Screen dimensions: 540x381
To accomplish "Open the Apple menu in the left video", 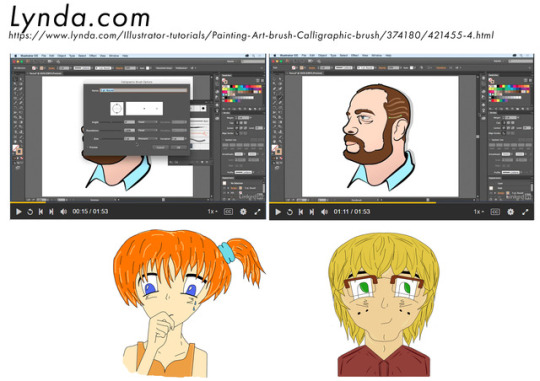I will pos(15,55).
